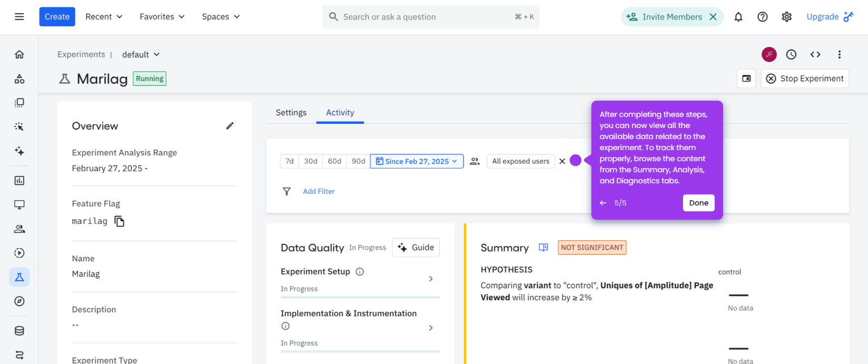This screenshot has width=868, height=364.
Task: Copy the marilag feature flag key
Action: [120, 221]
